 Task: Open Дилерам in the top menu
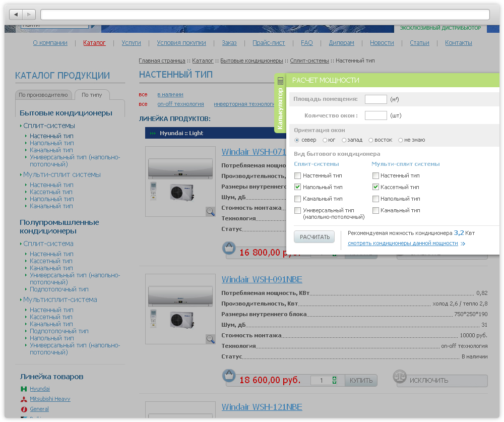click(341, 43)
